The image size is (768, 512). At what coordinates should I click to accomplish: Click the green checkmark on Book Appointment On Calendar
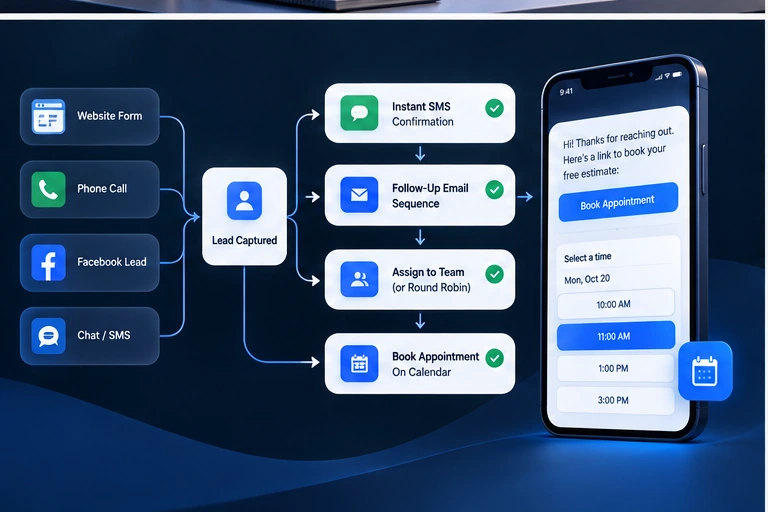pos(494,358)
